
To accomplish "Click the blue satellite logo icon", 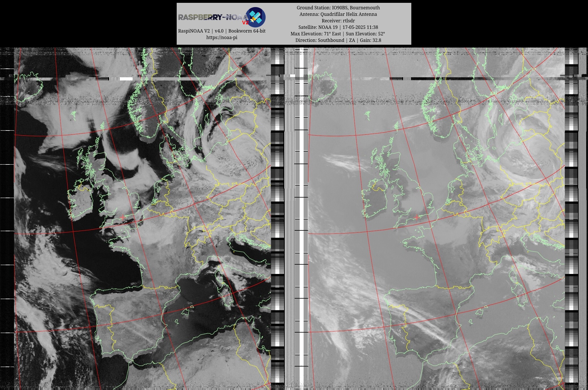I will pos(256,17).
